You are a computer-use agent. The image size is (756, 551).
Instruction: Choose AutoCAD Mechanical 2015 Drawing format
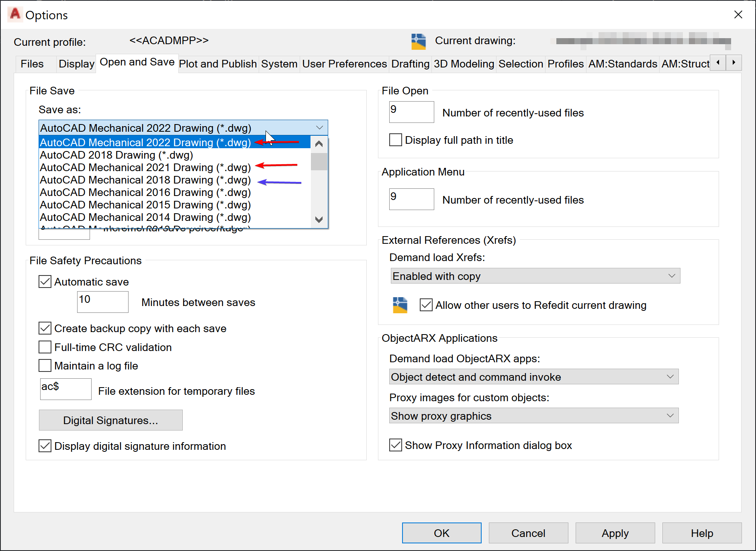175,205
